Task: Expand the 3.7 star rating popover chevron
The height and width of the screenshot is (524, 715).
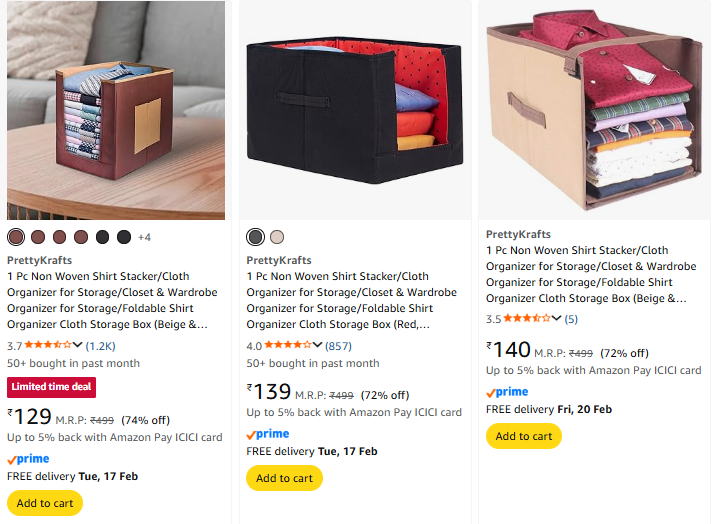Action: point(78,345)
